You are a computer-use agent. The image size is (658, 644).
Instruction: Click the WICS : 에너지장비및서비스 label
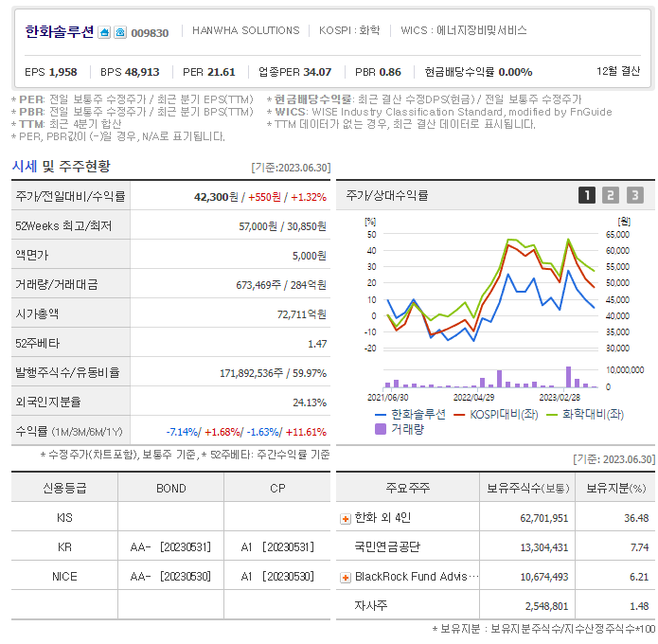click(x=464, y=30)
